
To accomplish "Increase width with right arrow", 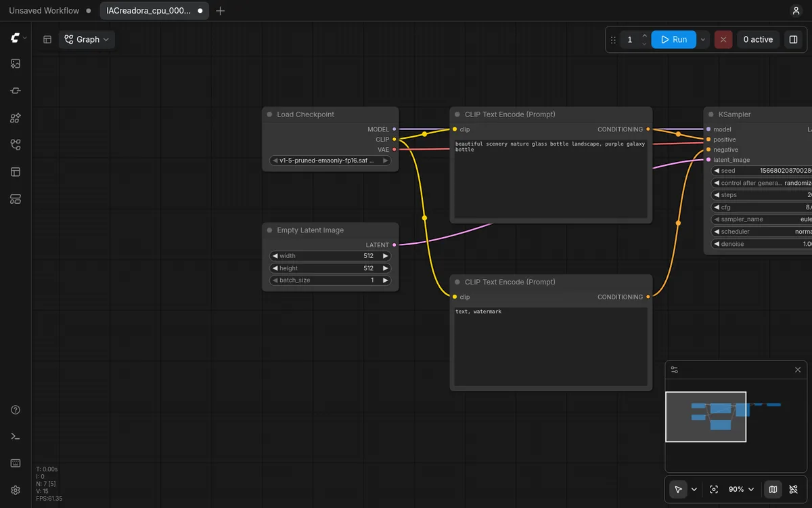I will coord(386,256).
